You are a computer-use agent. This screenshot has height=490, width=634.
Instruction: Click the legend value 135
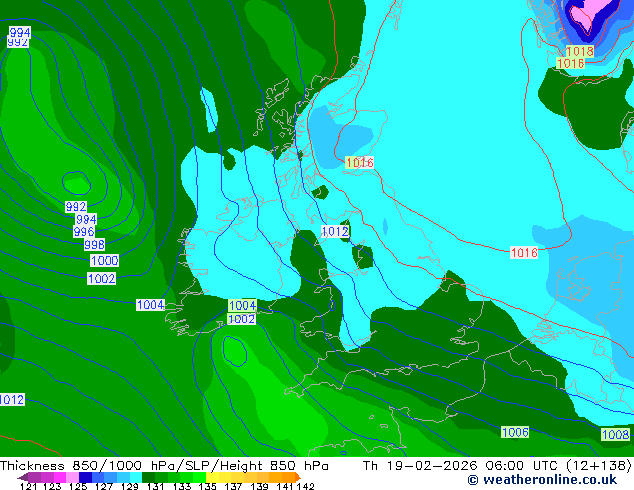coord(207,486)
